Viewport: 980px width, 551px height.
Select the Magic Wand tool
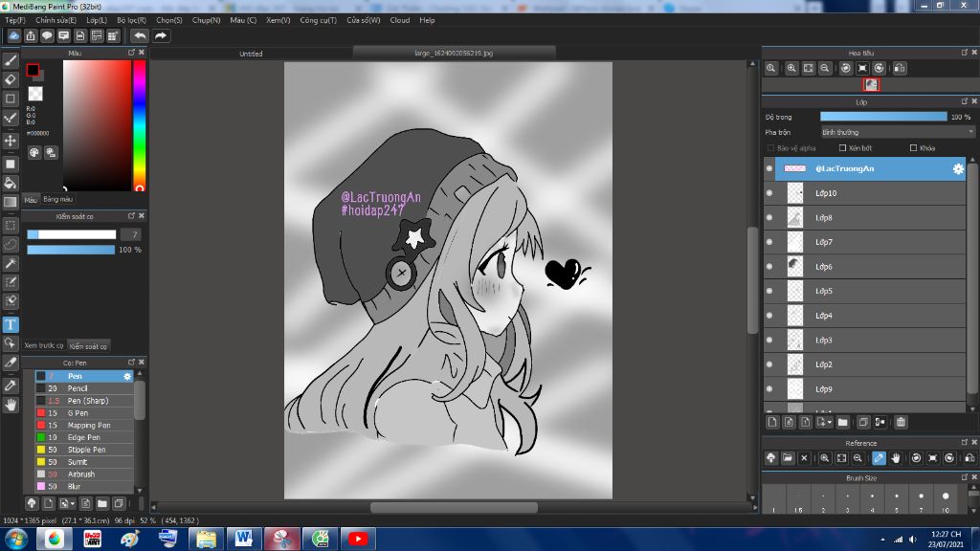click(11, 264)
